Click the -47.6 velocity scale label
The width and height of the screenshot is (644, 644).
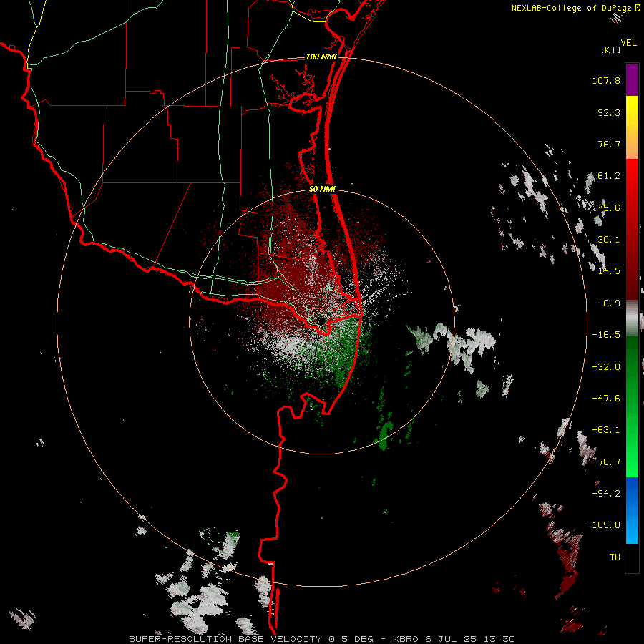click(x=606, y=399)
